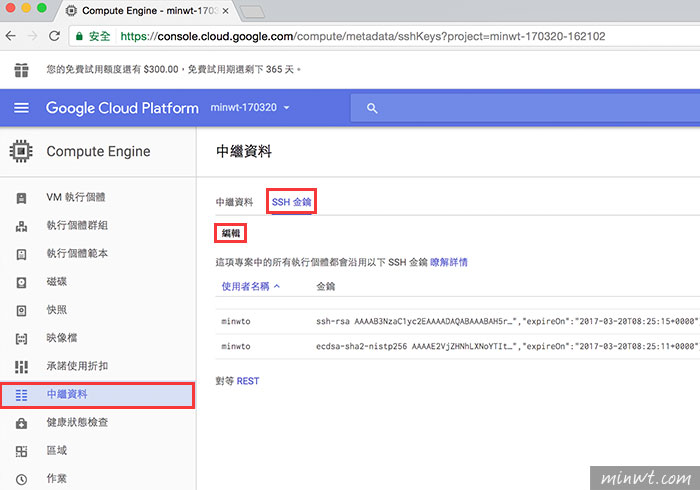The height and width of the screenshot is (490, 700).
Task: Click the ecdsa-sha2-nistp256 key row text
Action: [507, 346]
